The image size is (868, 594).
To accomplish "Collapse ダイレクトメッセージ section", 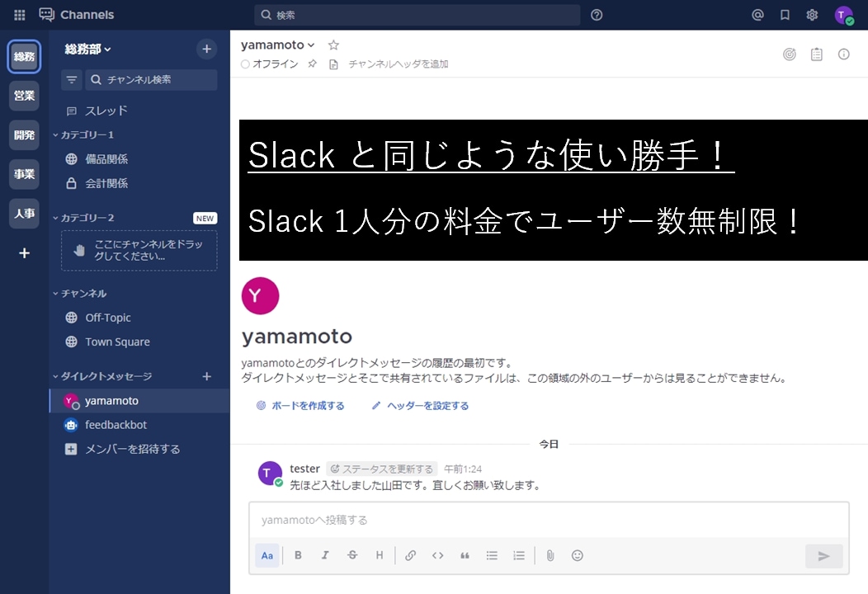I will point(102,376).
